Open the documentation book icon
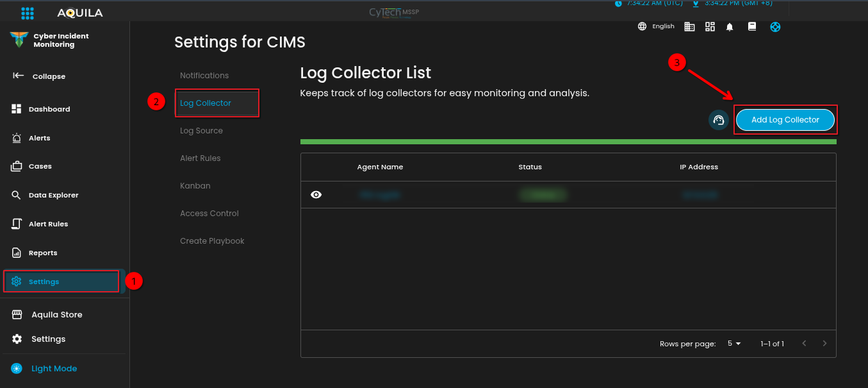Viewport: 868px width, 388px height. pyautogui.click(x=752, y=26)
